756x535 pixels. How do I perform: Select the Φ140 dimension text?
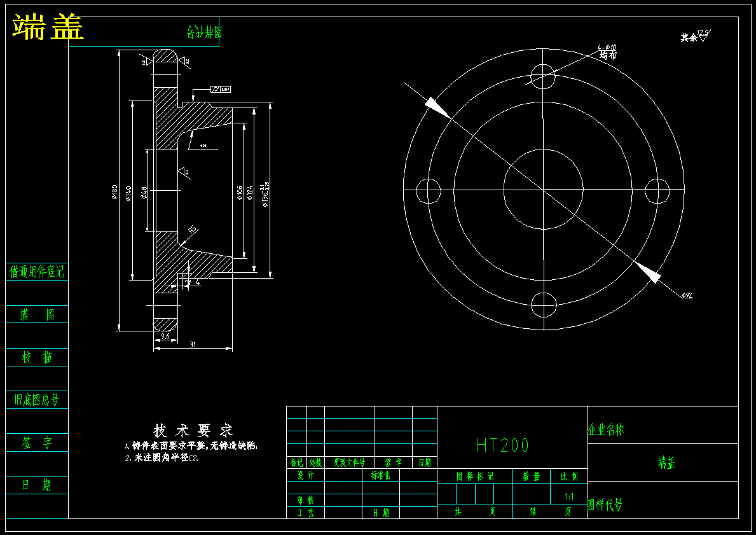tap(128, 193)
